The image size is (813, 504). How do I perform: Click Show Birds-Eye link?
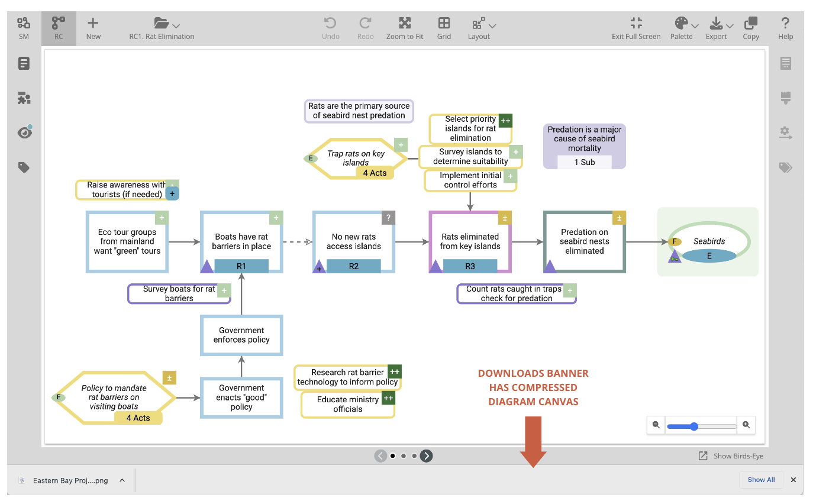(731, 456)
